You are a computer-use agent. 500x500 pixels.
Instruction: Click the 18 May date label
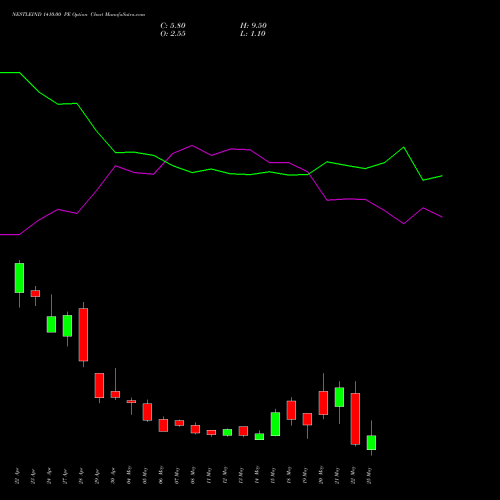tap(289, 475)
